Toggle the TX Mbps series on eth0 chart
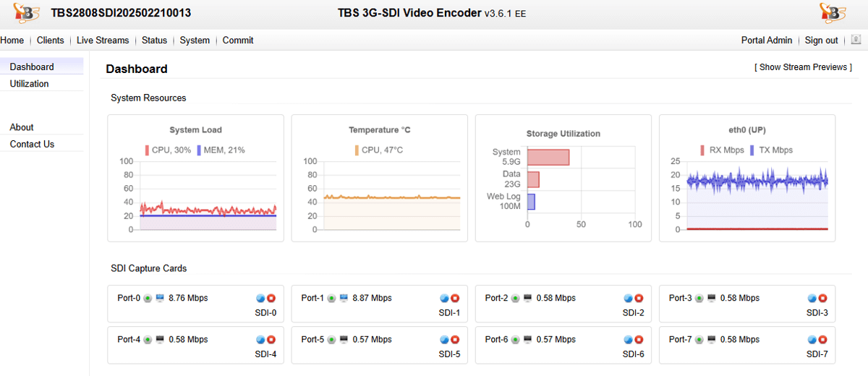This screenshot has width=868, height=376. point(772,150)
